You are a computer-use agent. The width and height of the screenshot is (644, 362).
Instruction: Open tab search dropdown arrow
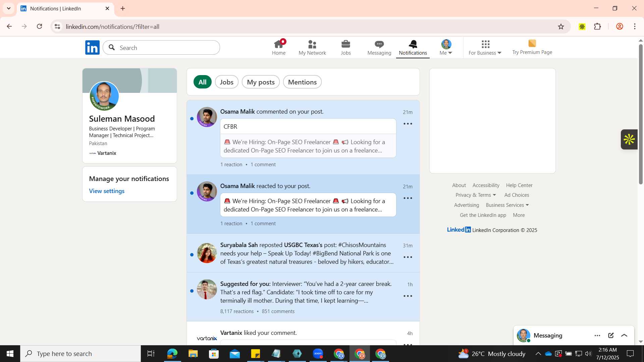pos(9,8)
